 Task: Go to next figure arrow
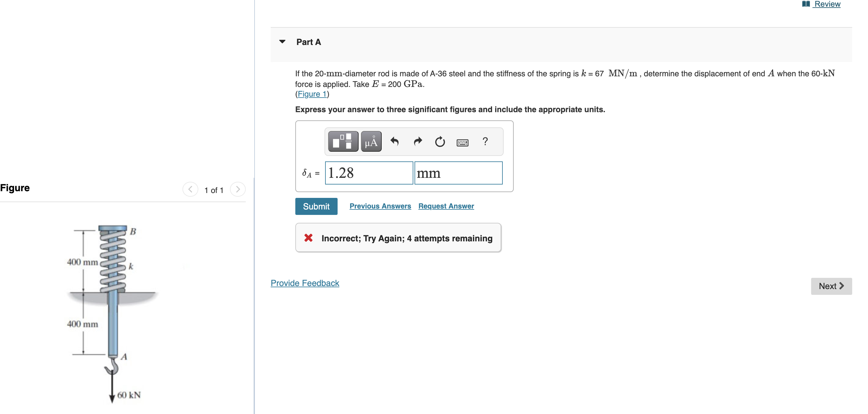(238, 189)
